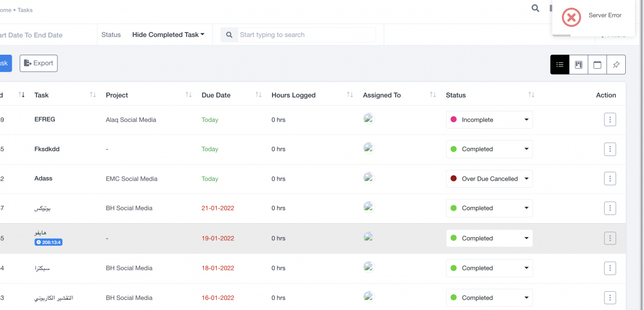Click Today due date in EFREG row
644x310 pixels.
[210, 120]
